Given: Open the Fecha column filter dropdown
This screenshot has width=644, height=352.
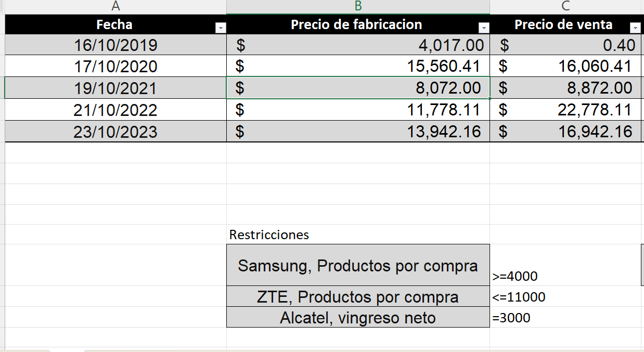Looking at the screenshot, I should point(221,28).
